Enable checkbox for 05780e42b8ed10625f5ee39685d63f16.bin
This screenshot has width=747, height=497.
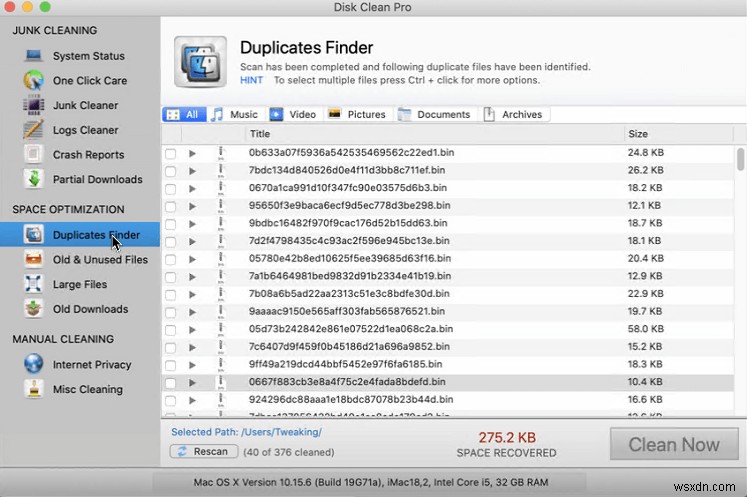coord(170,259)
